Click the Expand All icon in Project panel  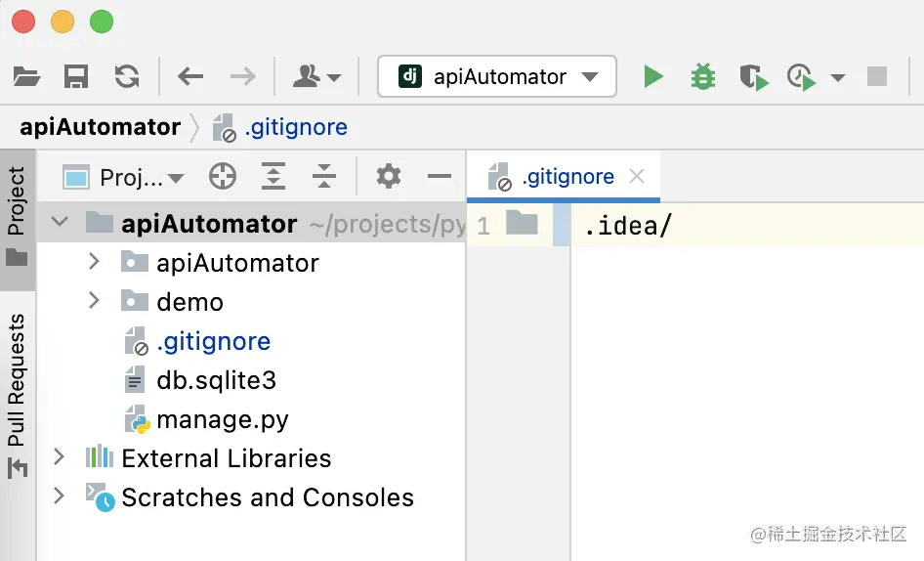click(273, 176)
